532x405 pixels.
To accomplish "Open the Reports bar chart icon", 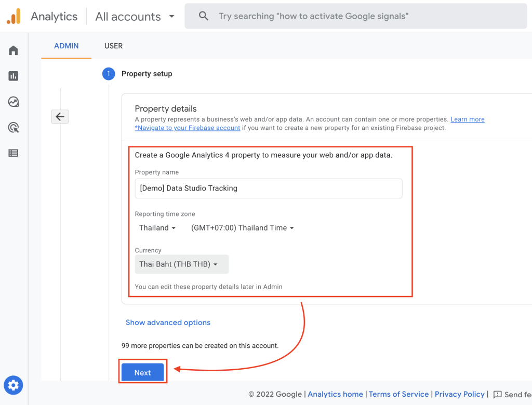I will point(13,76).
